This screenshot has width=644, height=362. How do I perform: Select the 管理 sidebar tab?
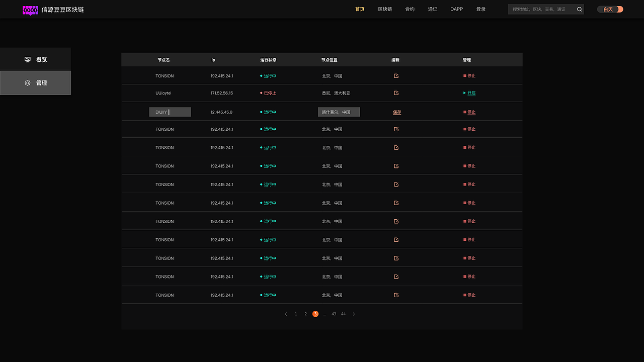coord(35,83)
